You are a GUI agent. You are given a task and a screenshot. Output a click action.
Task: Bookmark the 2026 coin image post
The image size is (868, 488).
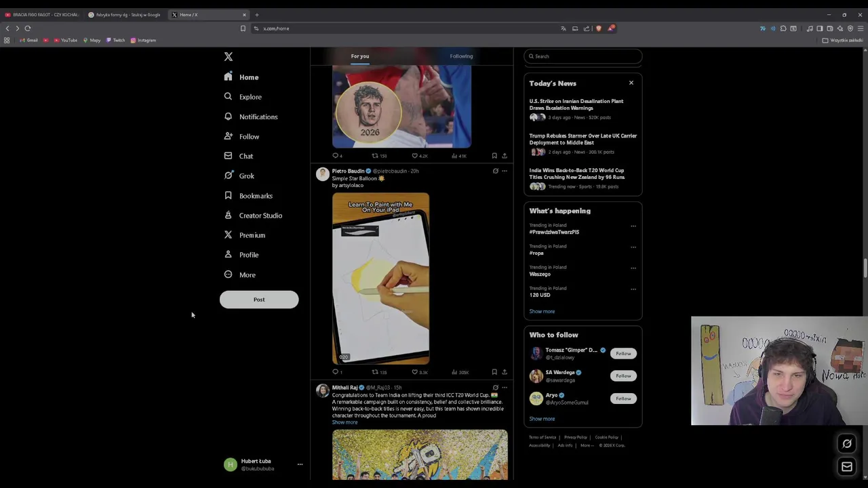[494, 156]
